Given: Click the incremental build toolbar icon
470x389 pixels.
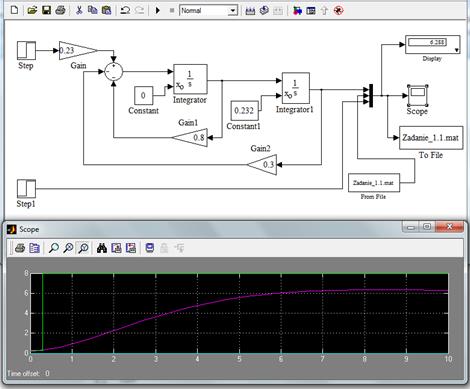Looking at the screenshot, I should pyautogui.click(x=250, y=10).
